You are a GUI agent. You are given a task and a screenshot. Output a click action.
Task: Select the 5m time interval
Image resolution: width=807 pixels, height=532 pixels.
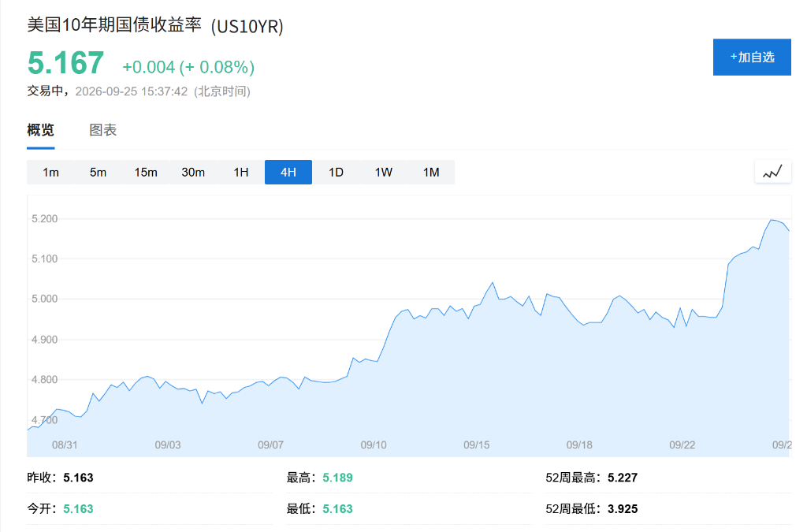click(98, 173)
